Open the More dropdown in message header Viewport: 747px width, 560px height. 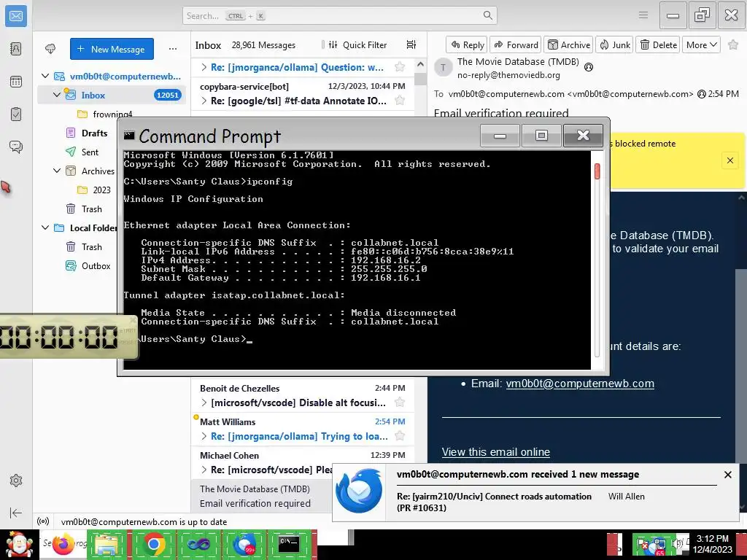701,44
